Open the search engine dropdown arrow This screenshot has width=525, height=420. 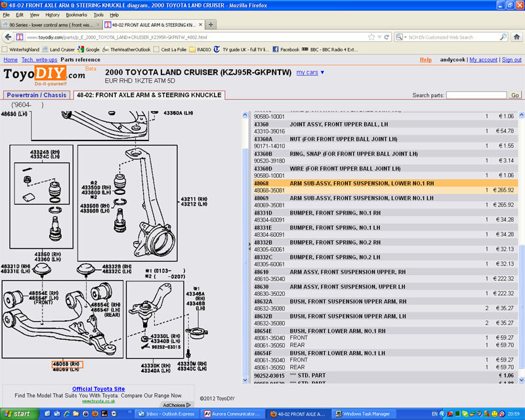(x=405, y=37)
